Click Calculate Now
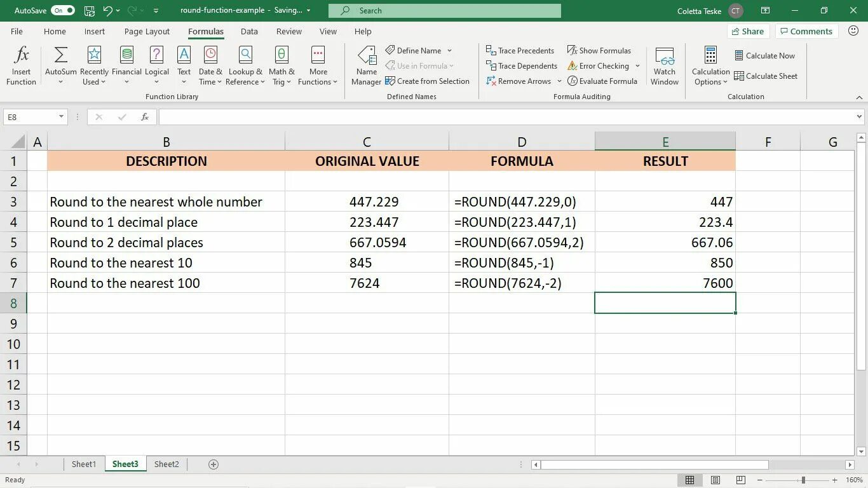868x488 pixels. (764, 56)
